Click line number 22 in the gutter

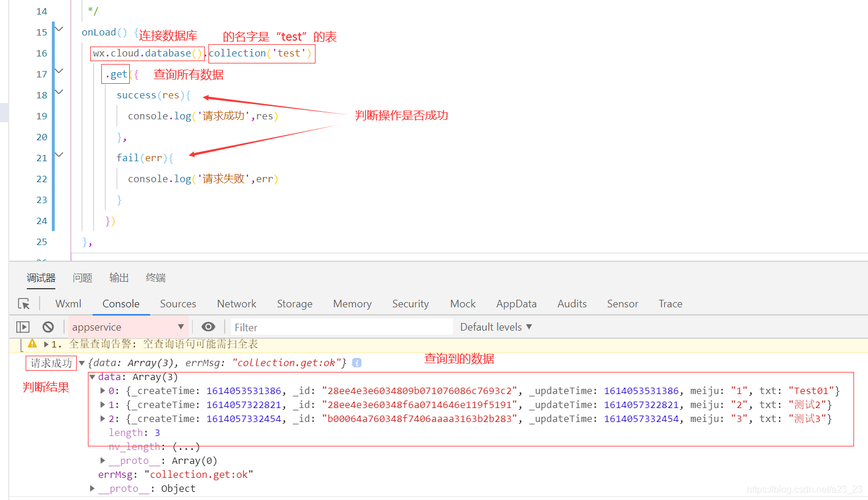pyautogui.click(x=42, y=179)
